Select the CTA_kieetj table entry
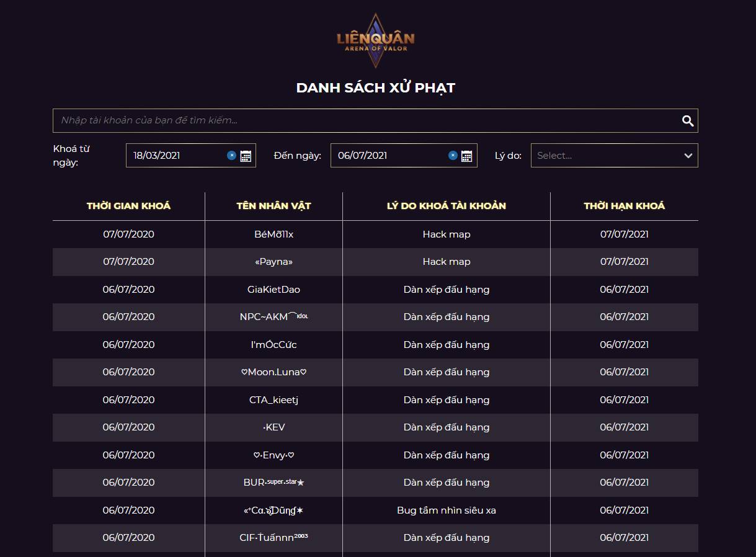The width and height of the screenshot is (756, 557). click(273, 400)
